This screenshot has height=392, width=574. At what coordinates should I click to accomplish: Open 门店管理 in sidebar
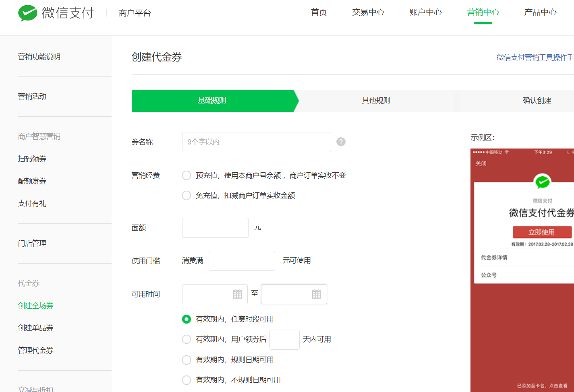pyautogui.click(x=32, y=243)
